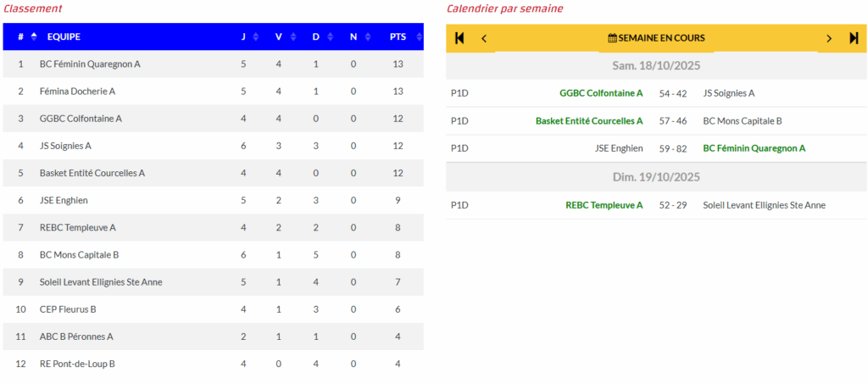This screenshot has width=868, height=384.
Task: Select Fémina Docherie A standings row
Action: (77, 92)
